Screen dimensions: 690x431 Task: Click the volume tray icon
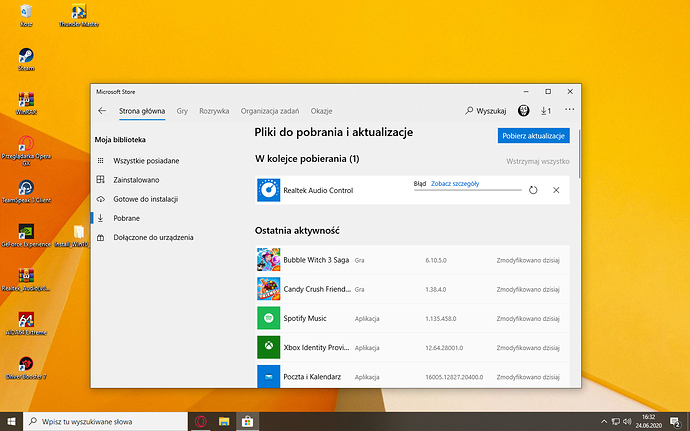click(627, 421)
